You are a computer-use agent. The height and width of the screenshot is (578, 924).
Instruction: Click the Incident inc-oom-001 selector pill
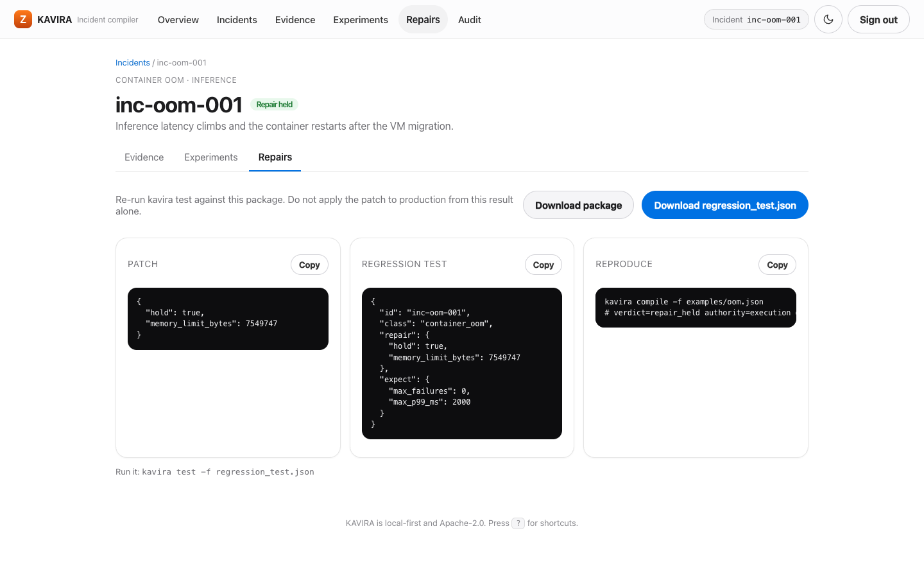coord(757,19)
